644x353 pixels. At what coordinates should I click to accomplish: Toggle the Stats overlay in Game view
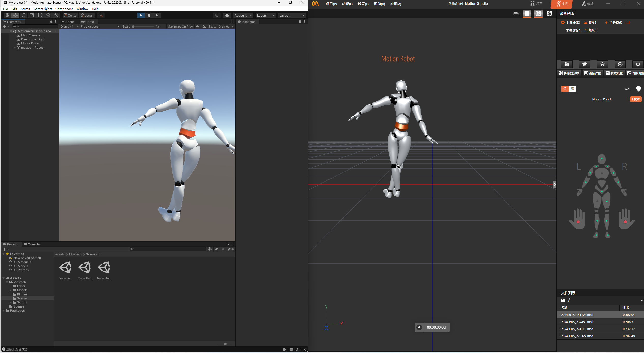coord(212,27)
